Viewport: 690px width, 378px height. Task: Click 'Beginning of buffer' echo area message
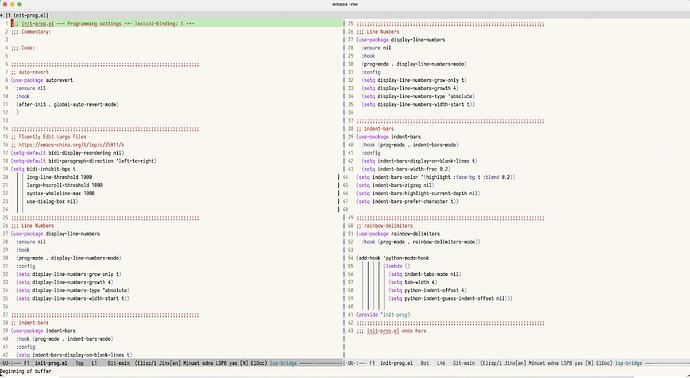[x=26, y=371]
